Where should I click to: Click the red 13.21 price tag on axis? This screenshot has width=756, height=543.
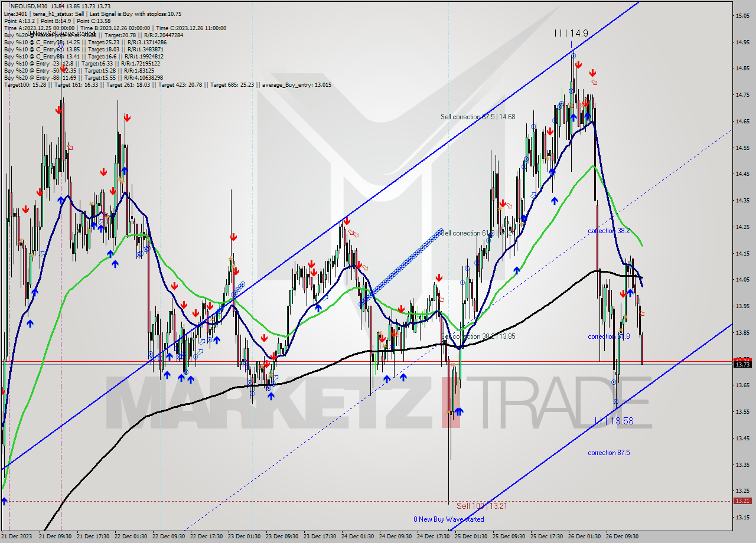[742, 501]
